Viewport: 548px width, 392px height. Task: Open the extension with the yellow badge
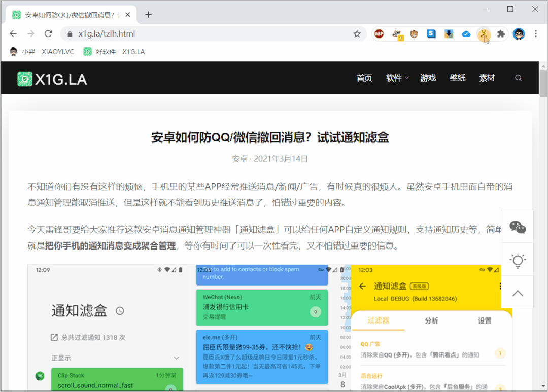coord(397,34)
